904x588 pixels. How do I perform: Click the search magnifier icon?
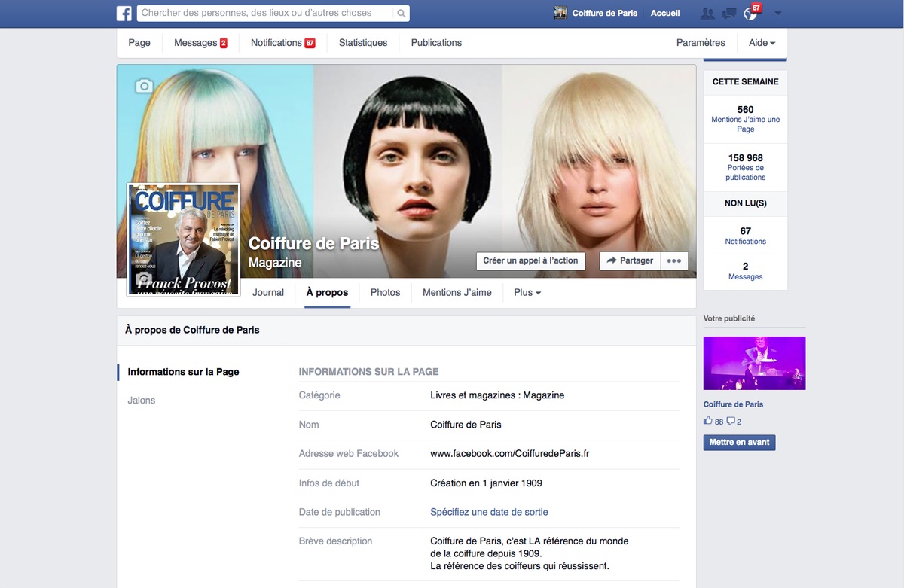402,14
